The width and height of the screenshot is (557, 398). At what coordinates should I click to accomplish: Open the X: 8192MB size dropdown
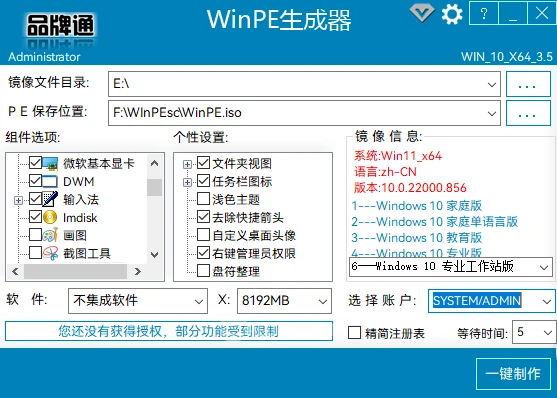coord(323,301)
